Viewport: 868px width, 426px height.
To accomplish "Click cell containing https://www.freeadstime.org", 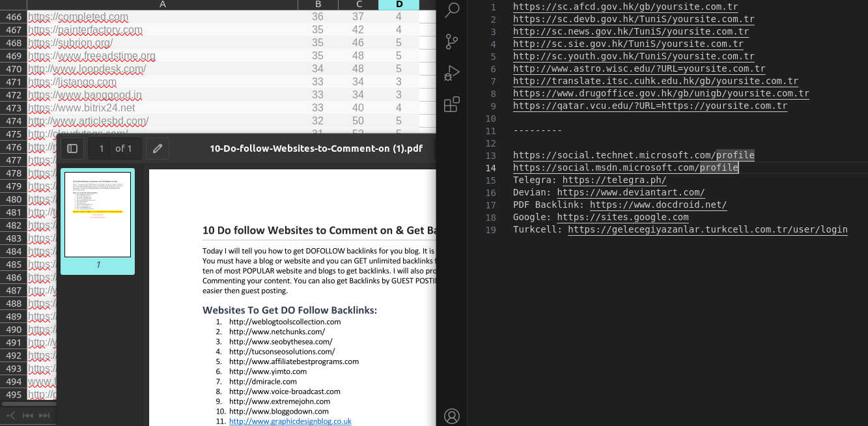I will (x=162, y=56).
